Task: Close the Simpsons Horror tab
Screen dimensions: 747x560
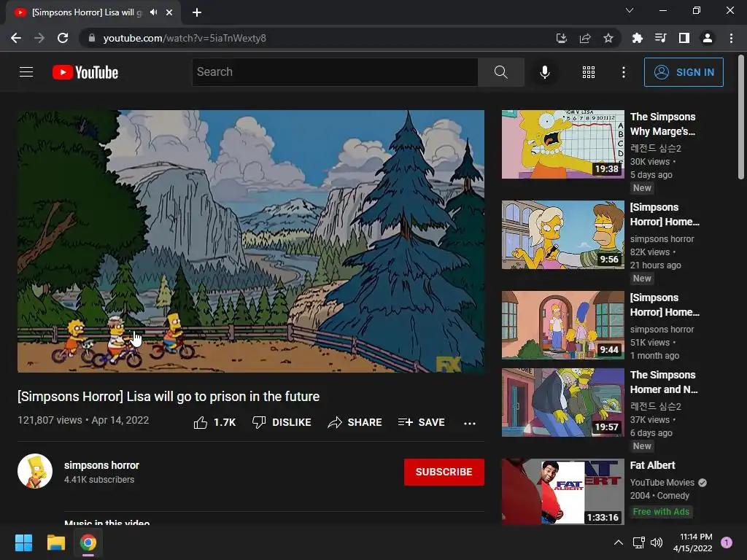Action: tap(169, 12)
